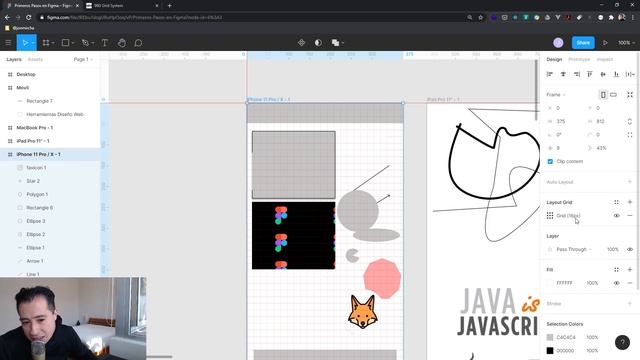Select the Rectangle shape tool
The width and height of the screenshot is (640, 360).
[65, 42]
